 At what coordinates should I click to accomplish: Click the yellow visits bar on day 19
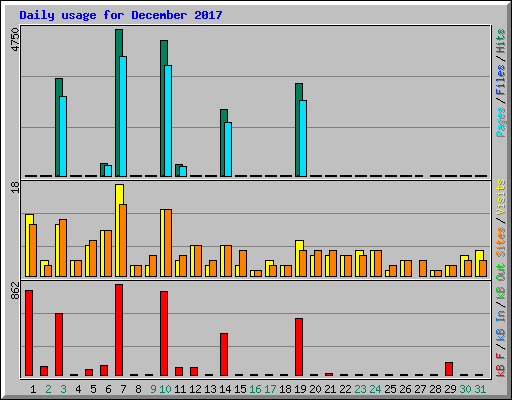coord(298,258)
